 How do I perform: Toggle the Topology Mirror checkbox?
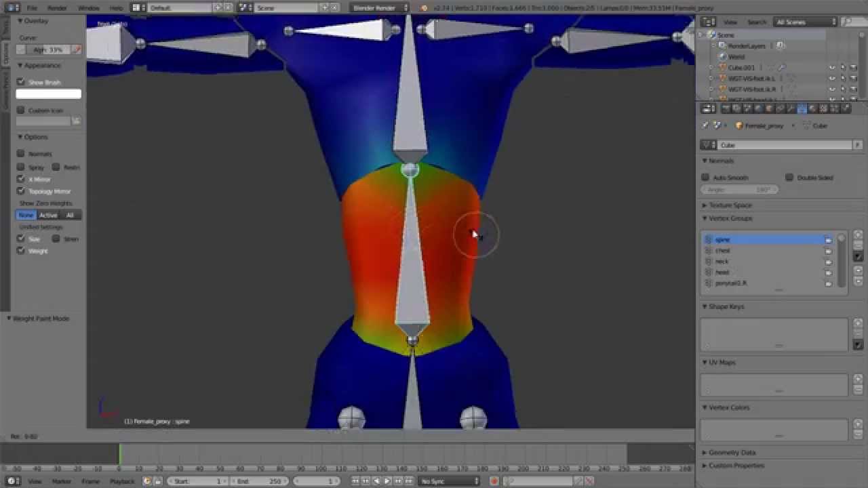point(21,191)
